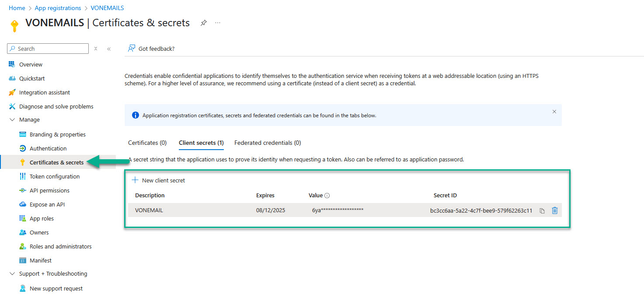The width and height of the screenshot is (644, 301).
Task: Click the Overview icon in the sidebar
Action: point(12,64)
